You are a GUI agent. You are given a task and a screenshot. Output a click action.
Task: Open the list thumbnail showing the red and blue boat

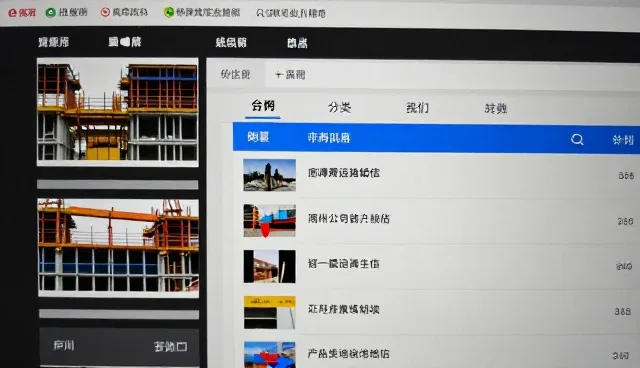tap(269, 221)
